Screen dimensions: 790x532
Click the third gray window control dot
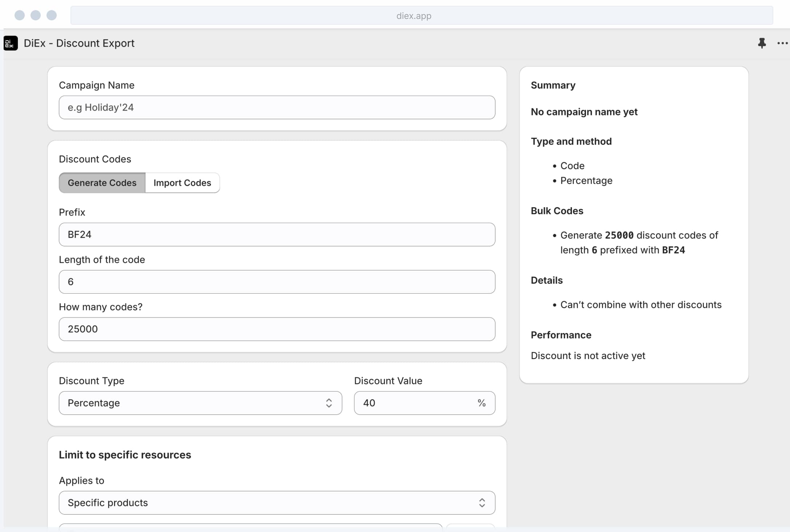[52, 15]
